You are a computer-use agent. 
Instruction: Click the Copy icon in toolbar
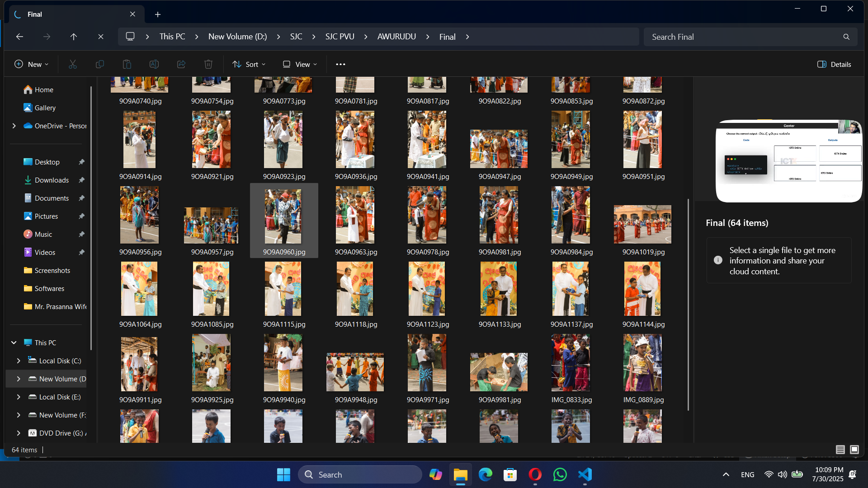[x=100, y=64]
